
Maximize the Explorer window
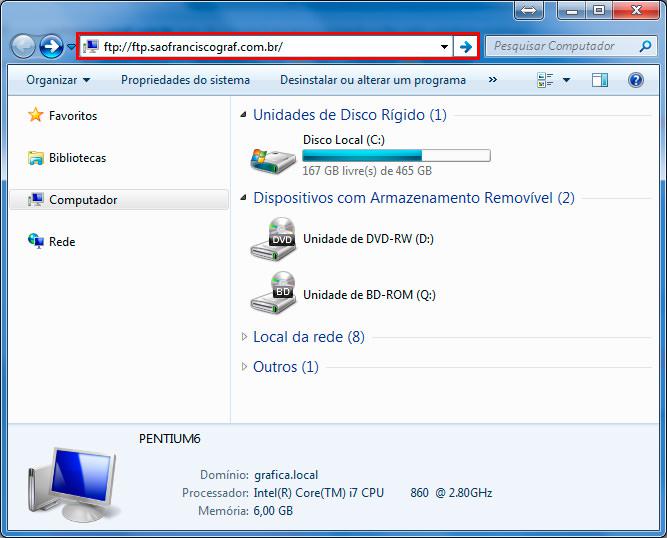pos(599,10)
